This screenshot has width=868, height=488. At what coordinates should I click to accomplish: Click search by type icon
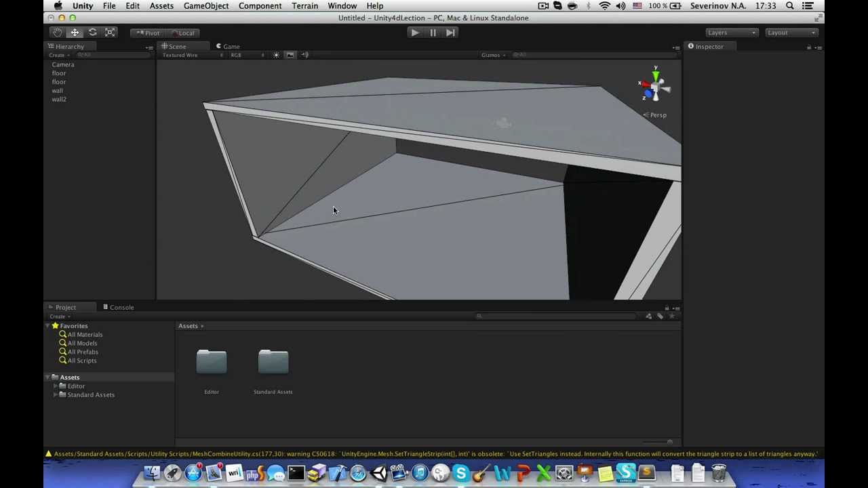point(649,317)
